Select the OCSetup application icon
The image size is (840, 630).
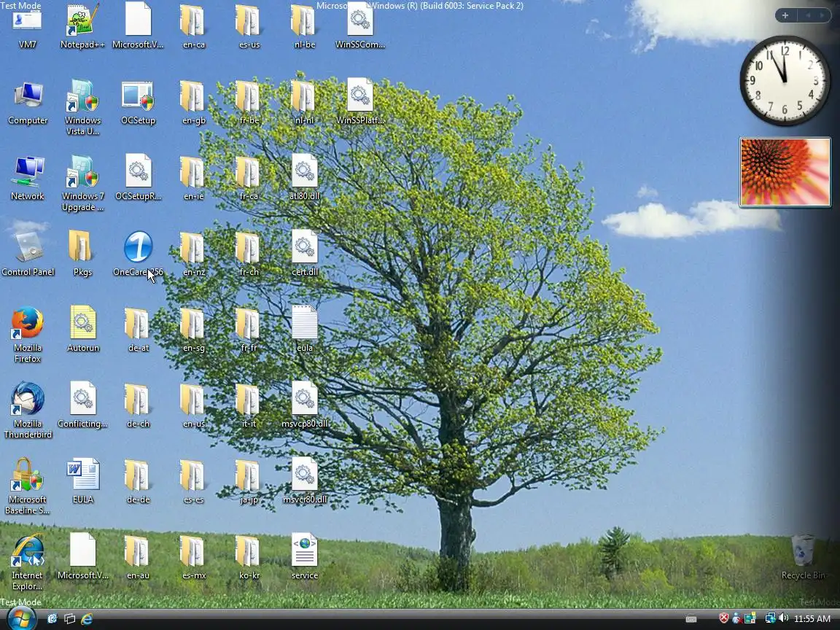(139, 103)
